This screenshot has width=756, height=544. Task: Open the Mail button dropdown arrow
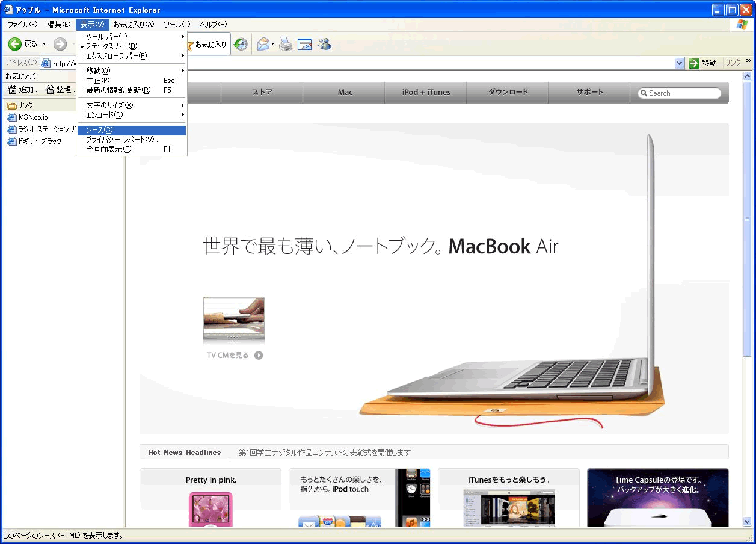(272, 44)
